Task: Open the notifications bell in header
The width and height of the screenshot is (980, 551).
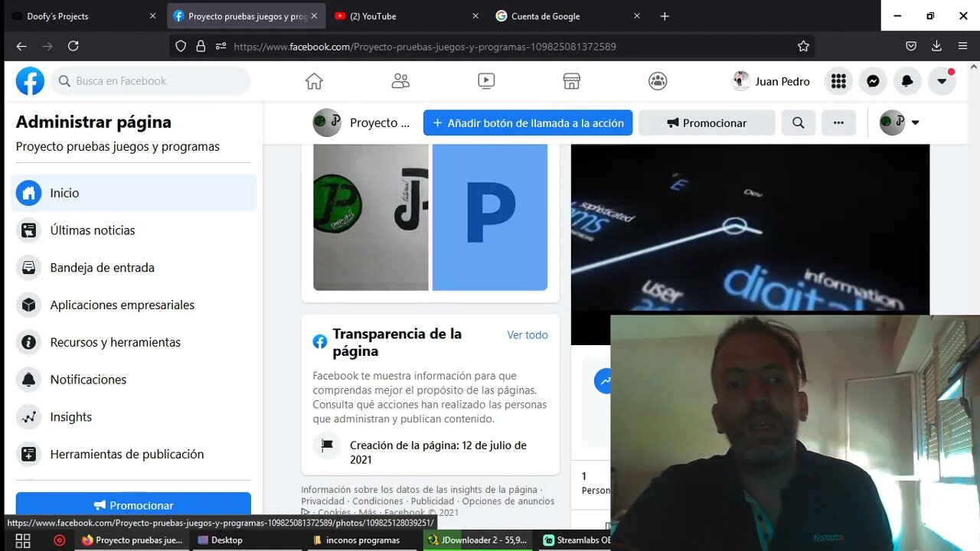Action: tap(907, 81)
